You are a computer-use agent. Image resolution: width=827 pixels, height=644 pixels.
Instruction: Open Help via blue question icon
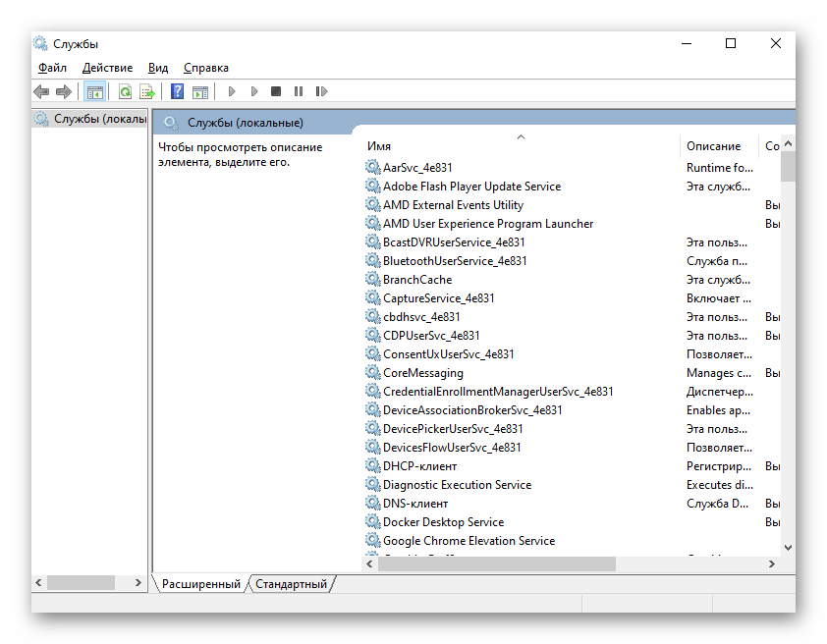point(178,91)
